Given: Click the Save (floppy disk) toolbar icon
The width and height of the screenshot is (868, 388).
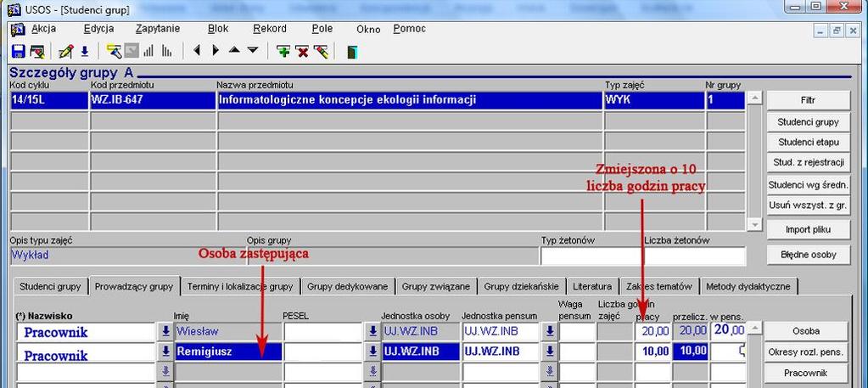Looking at the screenshot, I should [18, 52].
